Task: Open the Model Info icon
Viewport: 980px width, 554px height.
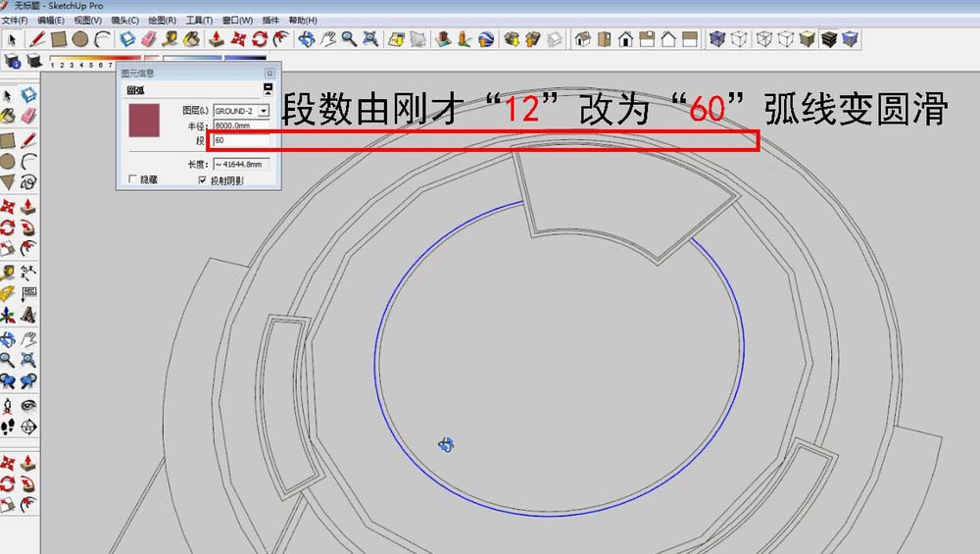Action: click(13, 61)
